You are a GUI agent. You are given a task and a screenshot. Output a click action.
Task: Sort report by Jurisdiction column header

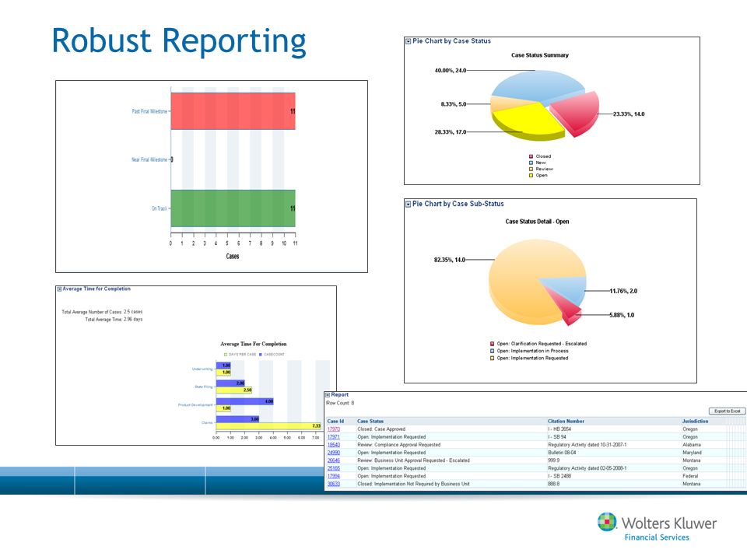click(x=695, y=421)
